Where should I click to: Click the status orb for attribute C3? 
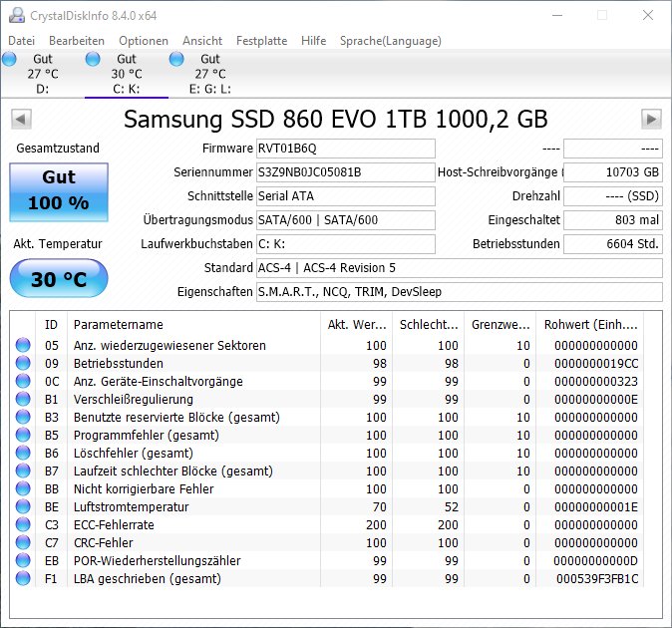click(x=23, y=524)
